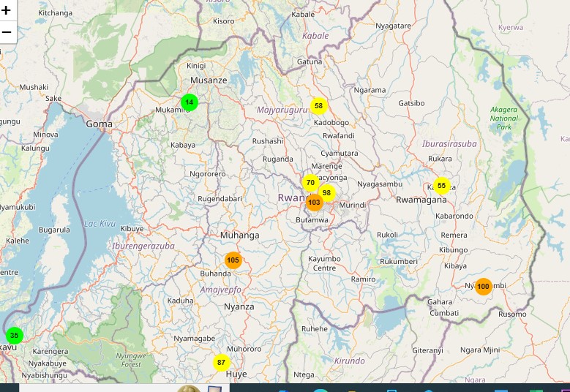Zoom out on the map
The height and width of the screenshot is (392, 570).
coord(7,32)
